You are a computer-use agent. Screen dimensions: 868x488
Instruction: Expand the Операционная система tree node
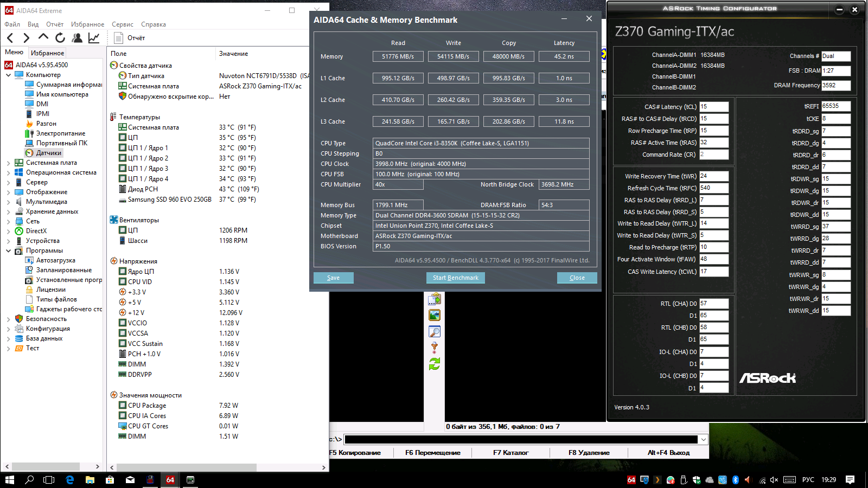(8, 172)
